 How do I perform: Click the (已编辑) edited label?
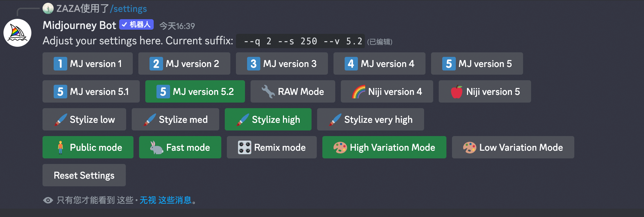pos(380,42)
